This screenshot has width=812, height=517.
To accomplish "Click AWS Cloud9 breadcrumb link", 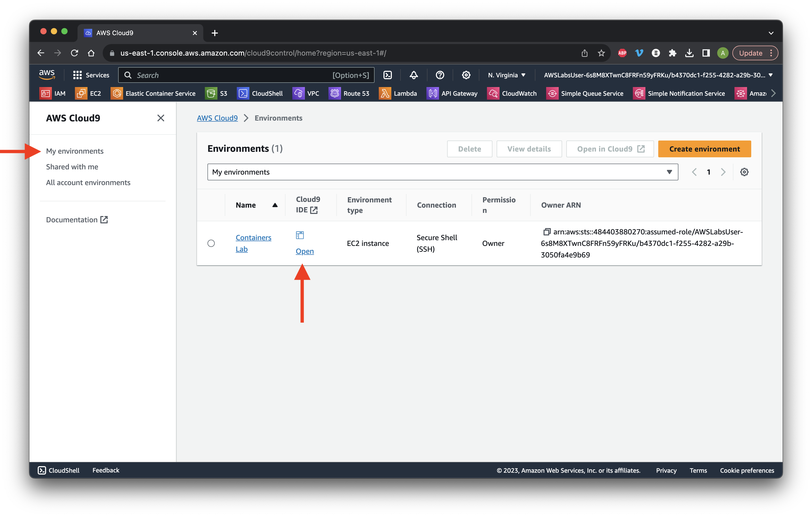I will [x=217, y=118].
